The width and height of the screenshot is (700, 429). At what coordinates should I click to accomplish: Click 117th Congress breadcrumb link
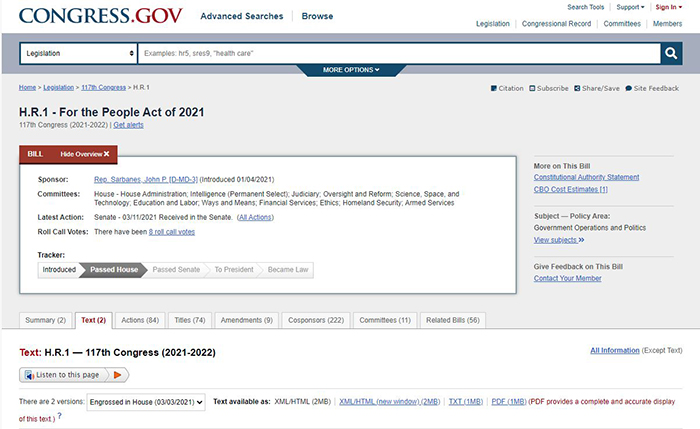coord(104,87)
